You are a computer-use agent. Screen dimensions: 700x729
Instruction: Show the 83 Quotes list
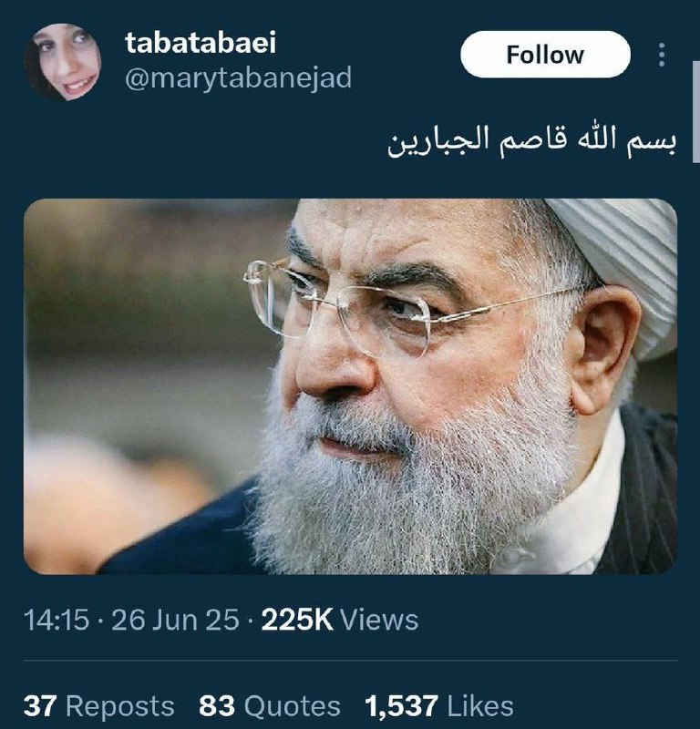[x=269, y=706]
